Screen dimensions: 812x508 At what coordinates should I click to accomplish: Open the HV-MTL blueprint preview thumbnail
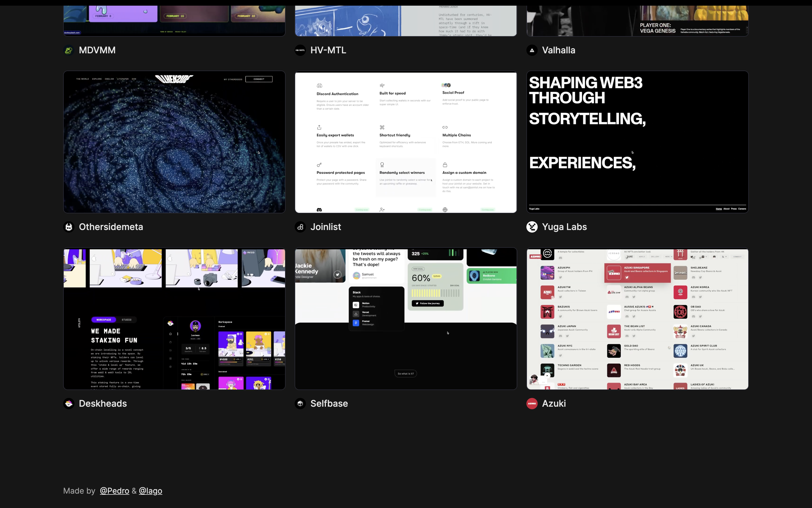pyautogui.click(x=406, y=21)
